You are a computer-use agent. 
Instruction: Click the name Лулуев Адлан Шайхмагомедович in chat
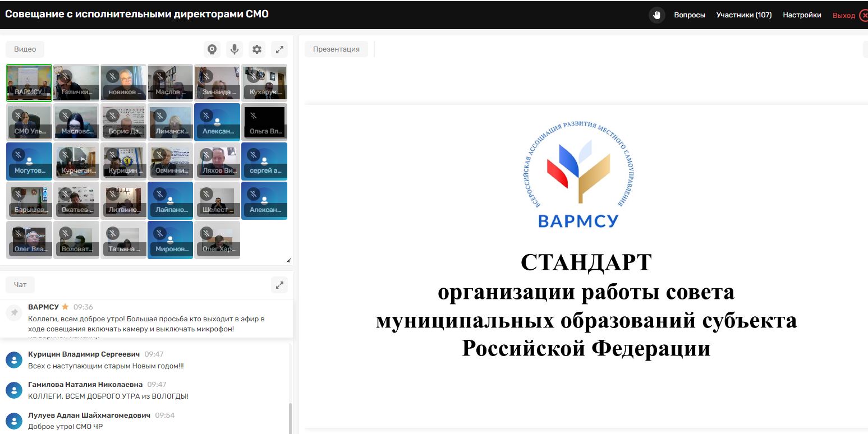(89, 415)
